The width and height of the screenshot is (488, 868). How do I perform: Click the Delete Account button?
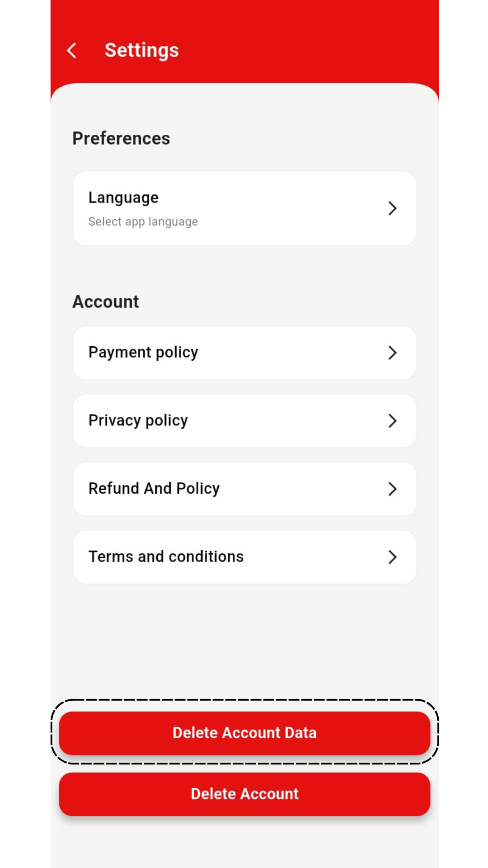[244, 794]
